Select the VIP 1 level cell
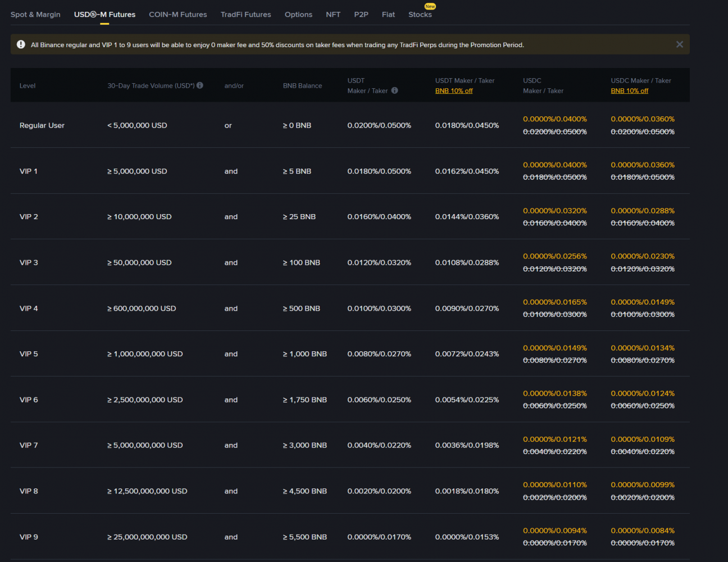This screenshot has height=562, width=728. pos(29,171)
